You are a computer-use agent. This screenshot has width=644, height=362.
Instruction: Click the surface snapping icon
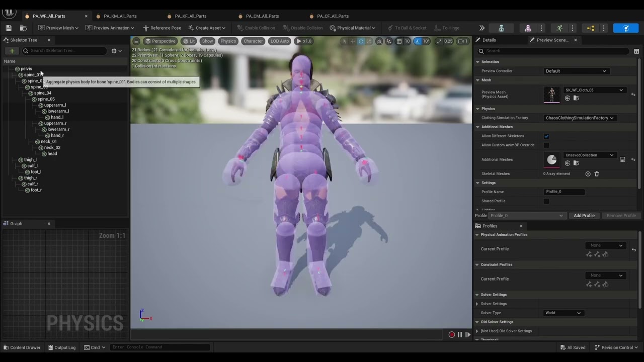pos(388,41)
